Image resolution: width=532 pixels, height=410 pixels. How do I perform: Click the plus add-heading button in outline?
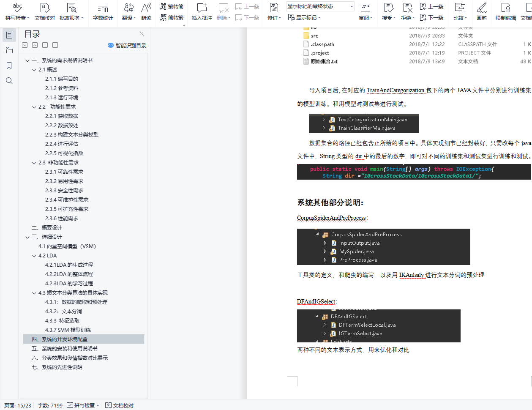(45, 45)
